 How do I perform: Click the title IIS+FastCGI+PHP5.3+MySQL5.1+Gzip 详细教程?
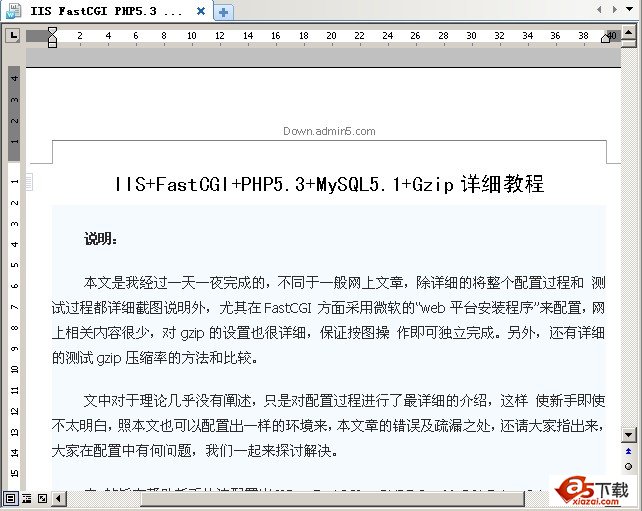329,184
